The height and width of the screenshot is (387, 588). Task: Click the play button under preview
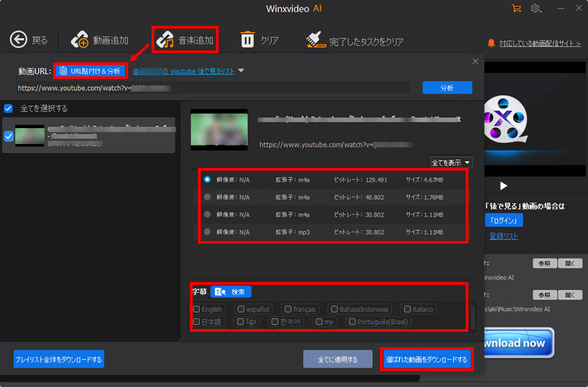(504, 186)
